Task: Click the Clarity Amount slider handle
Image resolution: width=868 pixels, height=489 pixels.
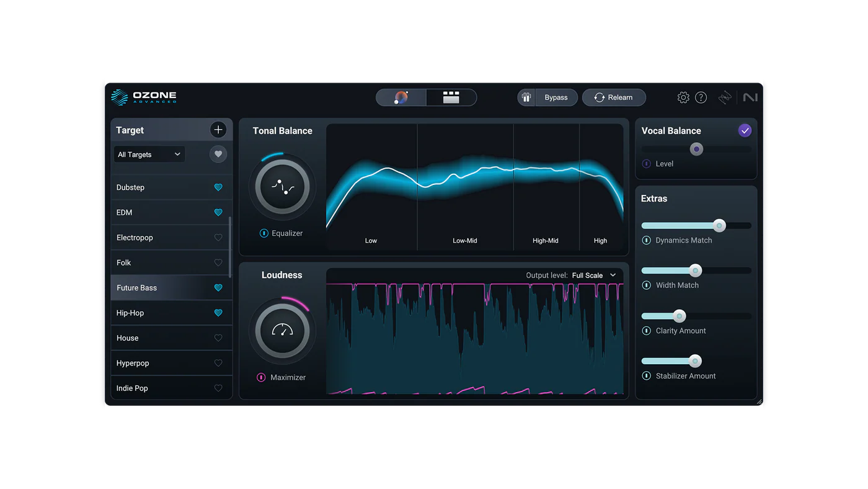Action: 680,316
